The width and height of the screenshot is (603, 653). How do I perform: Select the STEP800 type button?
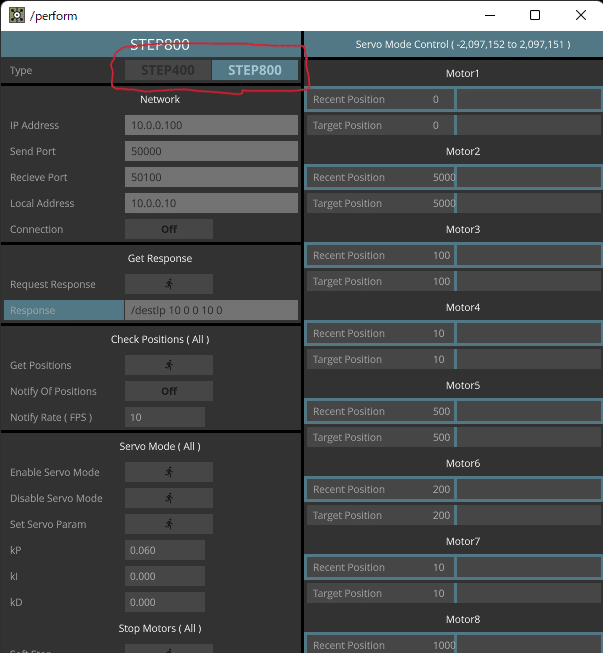[255, 70]
